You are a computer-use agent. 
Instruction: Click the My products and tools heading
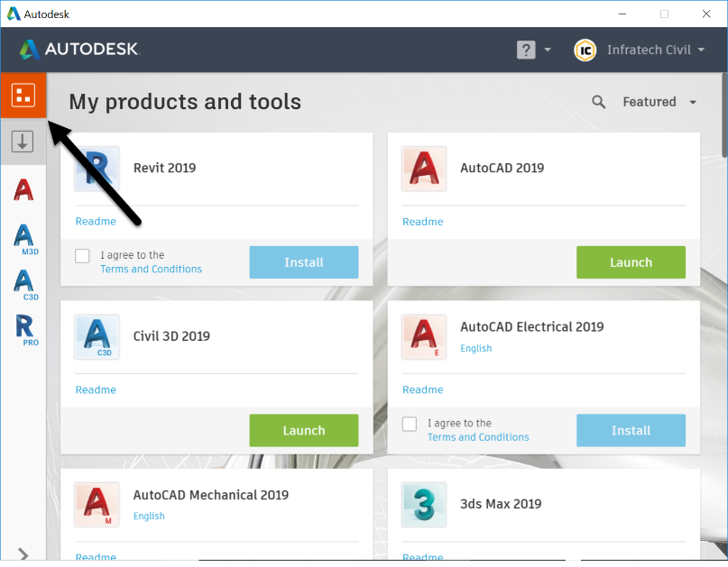pos(185,102)
